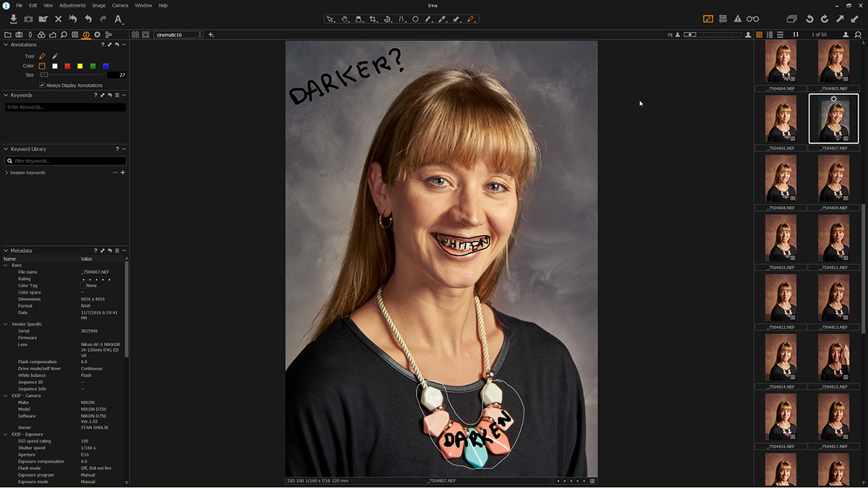
Task: Pick the yellow annotation color
Action: point(80,66)
